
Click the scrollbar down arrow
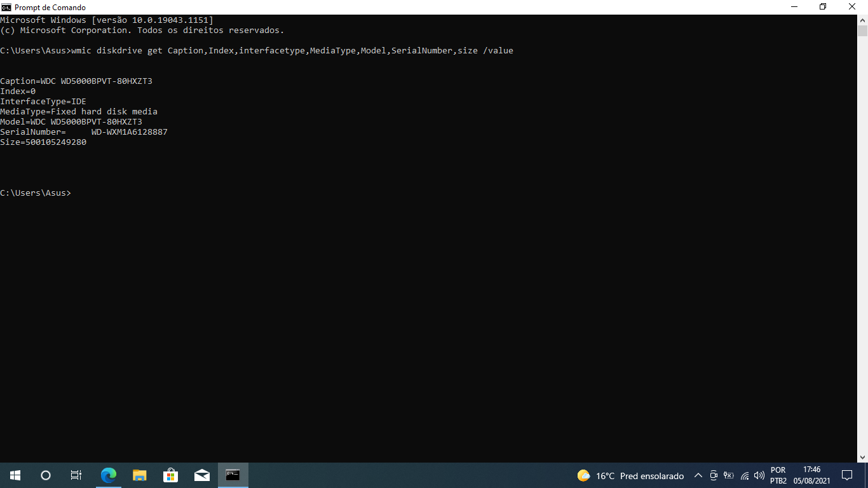(862, 457)
